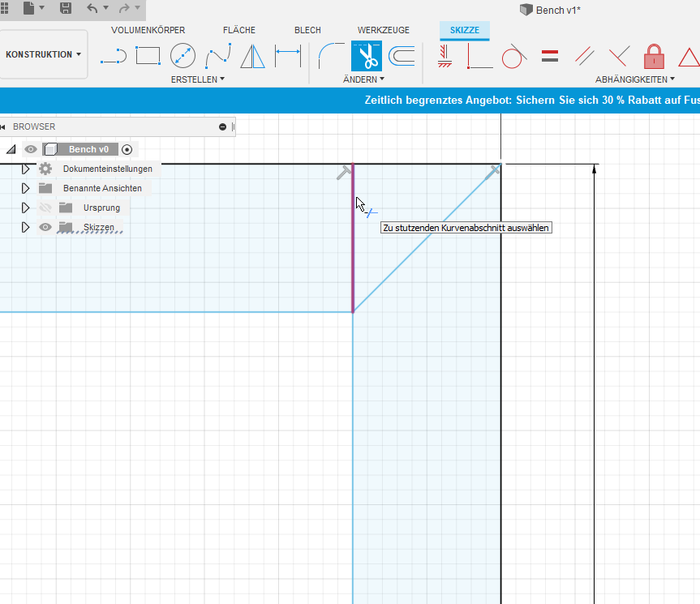Toggle visibility of Bench v0
This screenshot has width=700, height=604.
point(31,149)
